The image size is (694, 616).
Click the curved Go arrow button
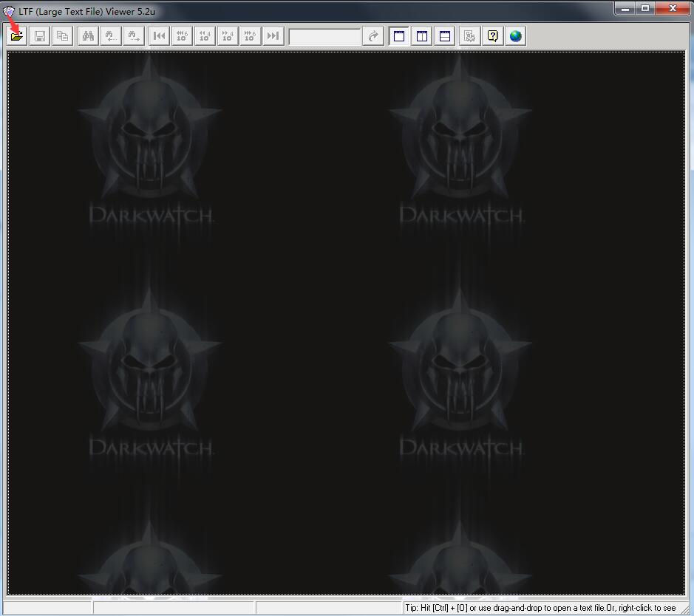coord(373,35)
